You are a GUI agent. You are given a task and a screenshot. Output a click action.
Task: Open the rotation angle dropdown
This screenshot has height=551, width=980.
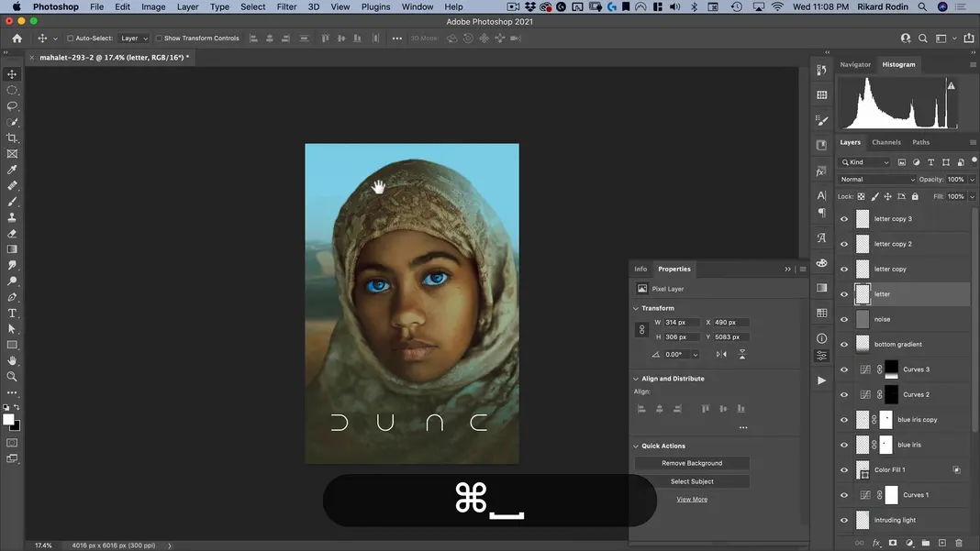click(x=695, y=355)
